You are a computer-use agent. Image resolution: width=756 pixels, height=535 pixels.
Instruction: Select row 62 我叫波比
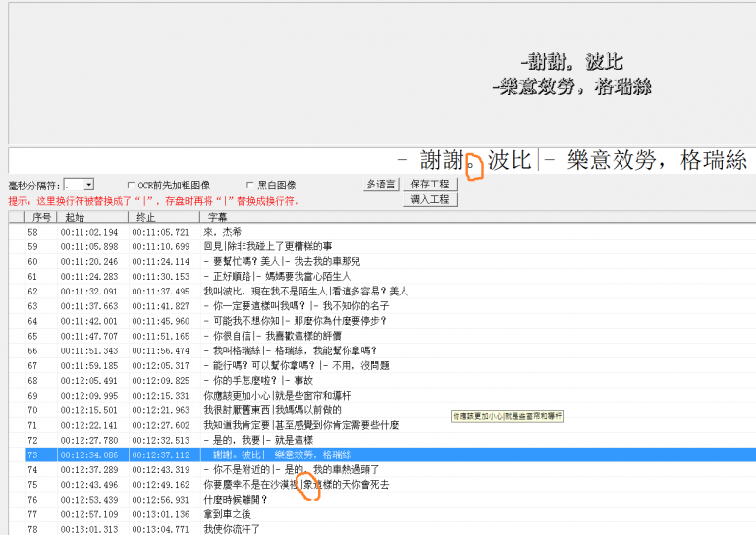[x=390, y=292]
